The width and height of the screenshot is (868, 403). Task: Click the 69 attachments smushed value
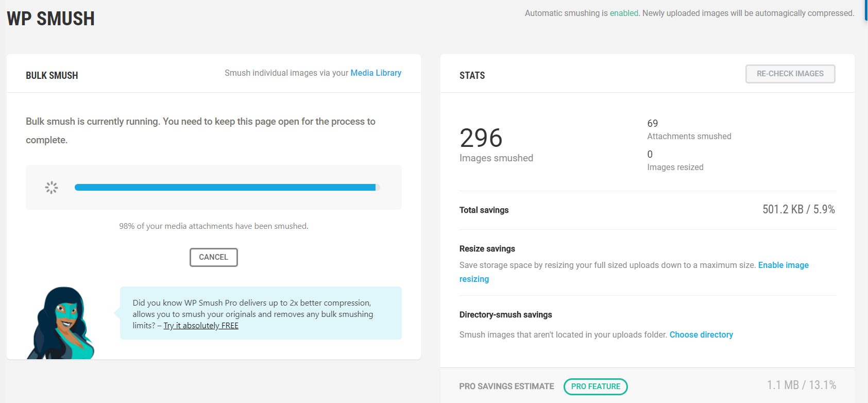click(652, 124)
